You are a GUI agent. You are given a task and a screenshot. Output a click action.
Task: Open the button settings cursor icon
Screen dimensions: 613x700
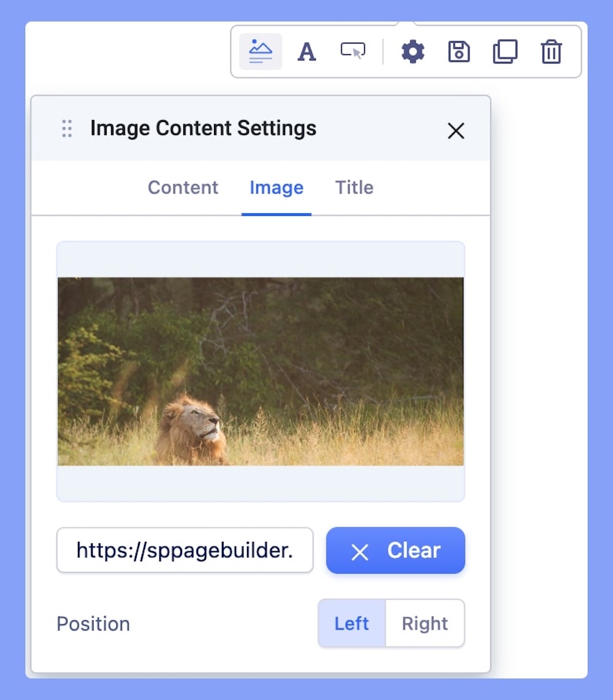click(x=353, y=51)
